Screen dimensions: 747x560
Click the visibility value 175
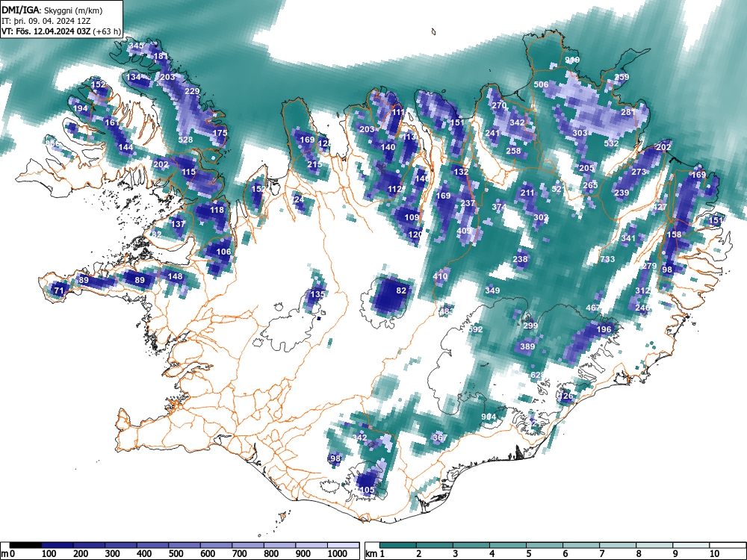(x=220, y=133)
